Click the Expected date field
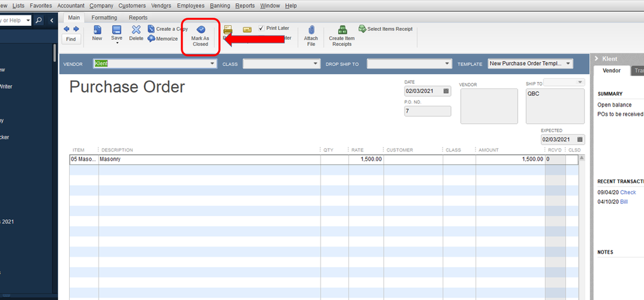 [x=563, y=139]
